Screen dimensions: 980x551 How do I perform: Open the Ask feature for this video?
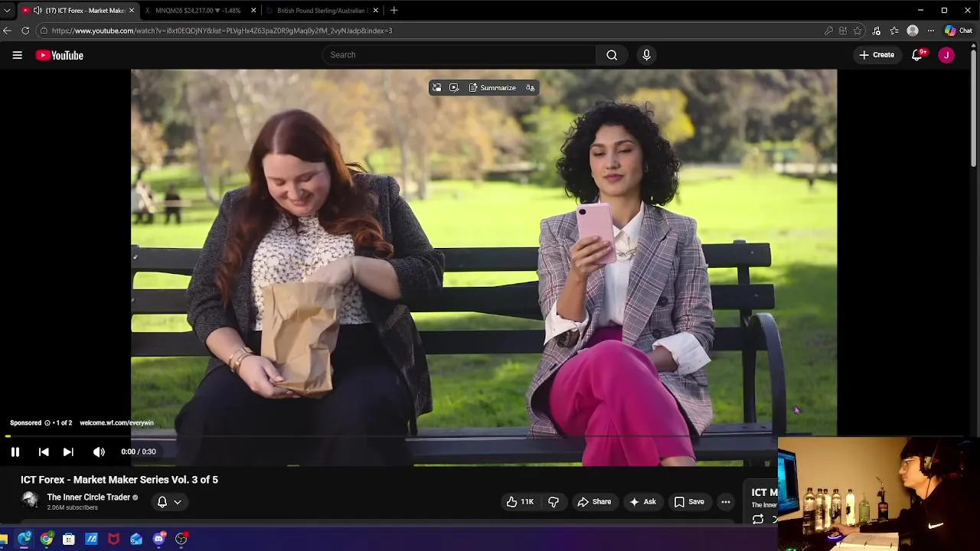tap(642, 502)
